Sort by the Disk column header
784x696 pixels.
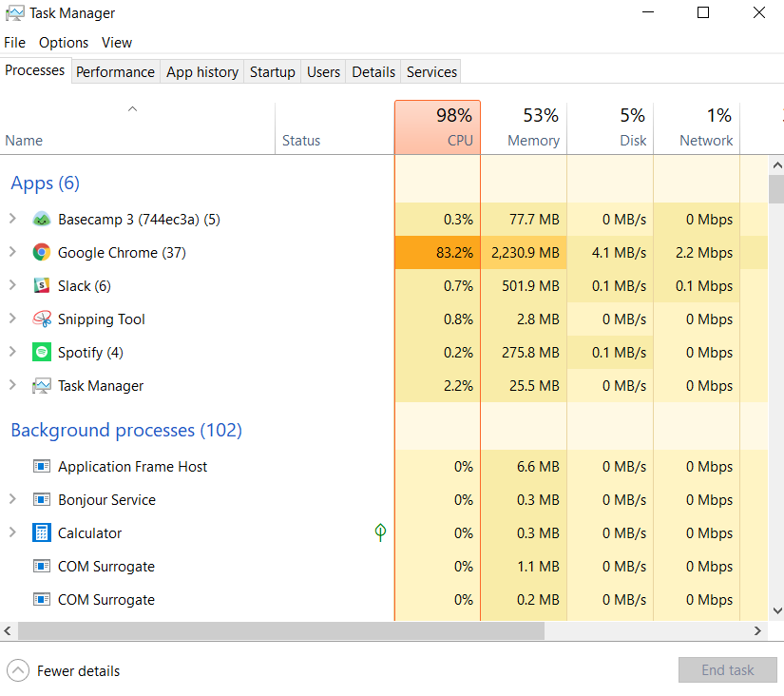click(x=610, y=127)
